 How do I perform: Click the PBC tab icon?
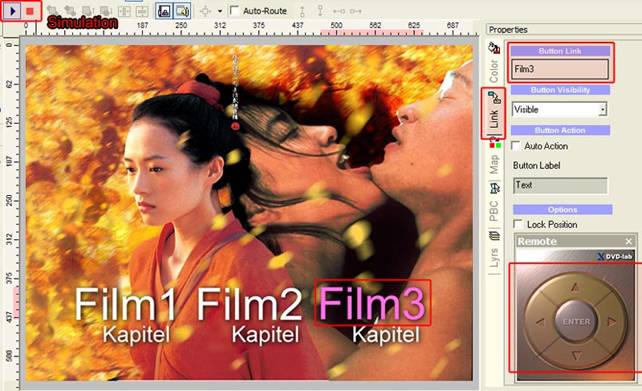pyautogui.click(x=495, y=188)
